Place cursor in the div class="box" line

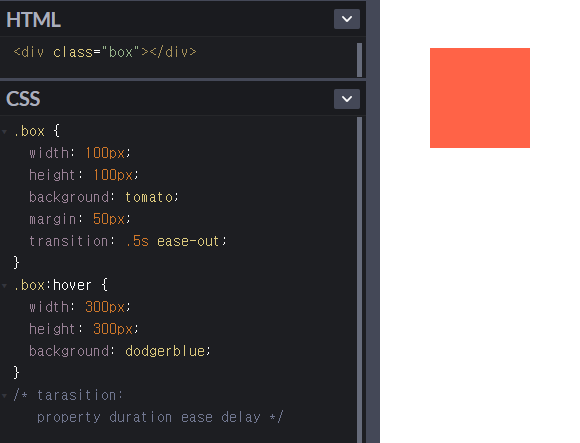(x=105, y=52)
